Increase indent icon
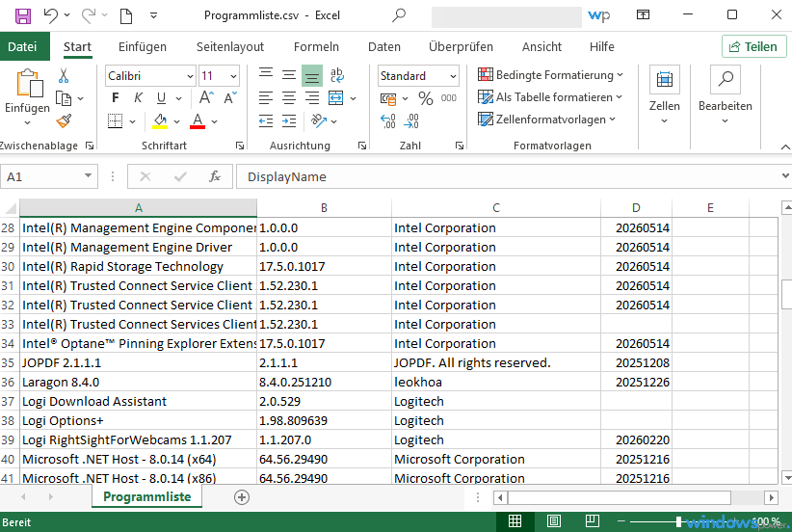The height and width of the screenshot is (532, 792). pos(289,120)
